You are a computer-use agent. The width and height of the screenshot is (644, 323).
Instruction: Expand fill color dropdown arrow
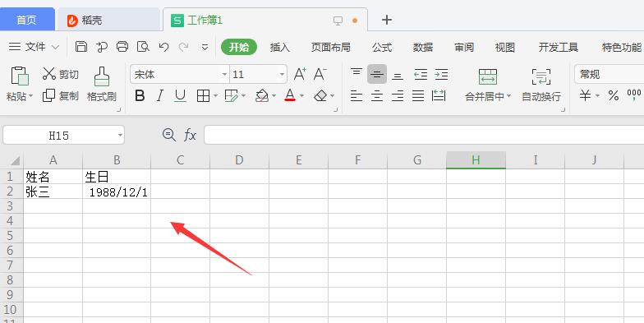pos(274,96)
